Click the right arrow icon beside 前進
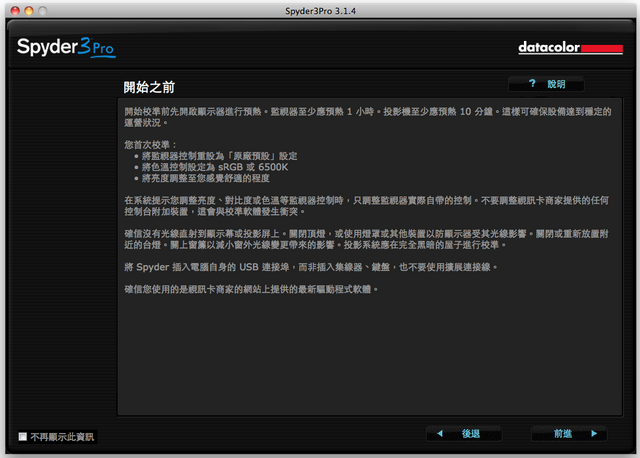This screenshot has height=458, width=640. (594, 434)
